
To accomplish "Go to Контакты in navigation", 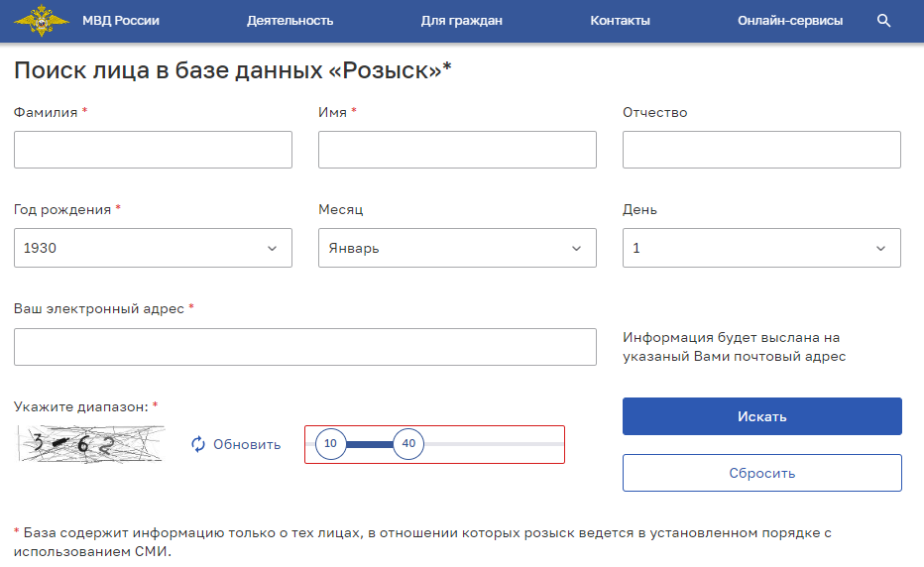I will (620, 21).
